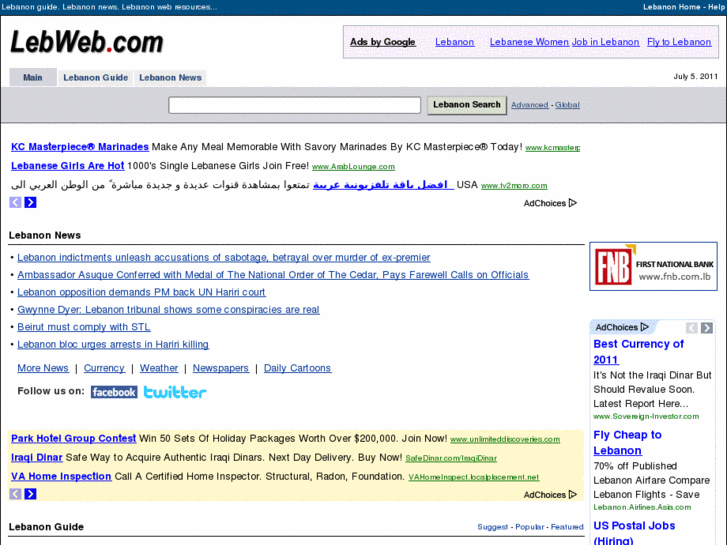Viewport: 727px width, 545px height.
Task: Open Lebanon bloc urges arrests article
Action: 113,345
